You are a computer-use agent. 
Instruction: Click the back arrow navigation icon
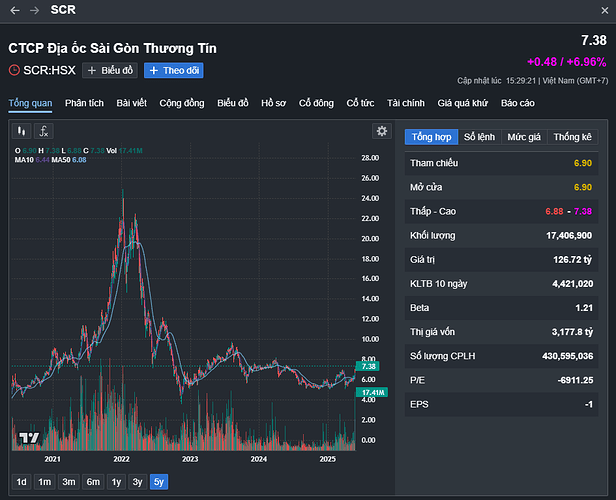pos(14,10)
